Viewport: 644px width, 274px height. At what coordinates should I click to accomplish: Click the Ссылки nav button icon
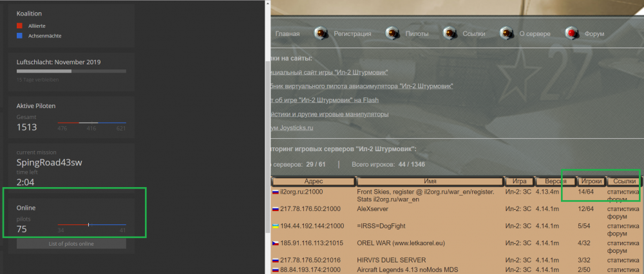click(450, 33)
